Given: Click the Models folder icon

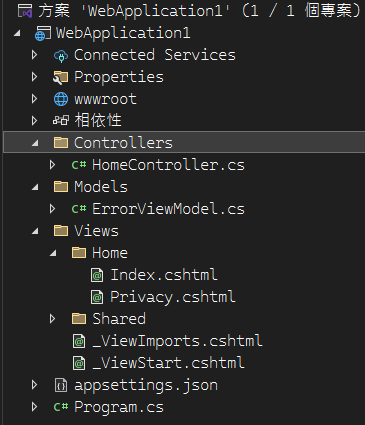Looking at the screenshot, I should tap(61, 187).
